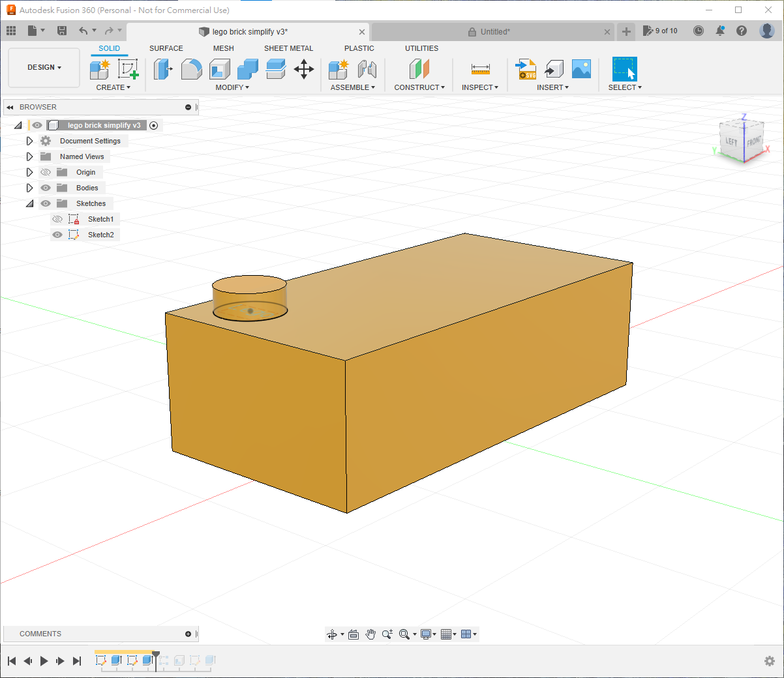The width and height of the screenshot is (784, 678).
Task: Click the timeline playhead marker
Action: (156, 654)
